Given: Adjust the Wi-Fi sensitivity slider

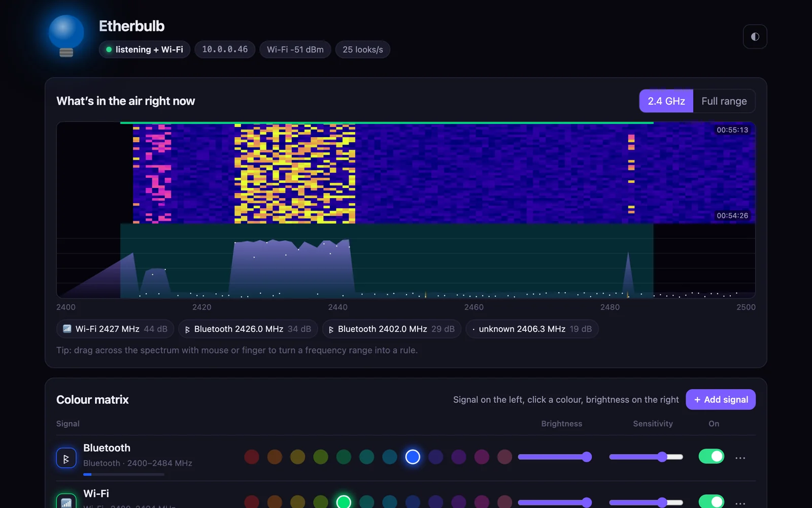Looking at the screenshot, I should click(x=646, y=502).
